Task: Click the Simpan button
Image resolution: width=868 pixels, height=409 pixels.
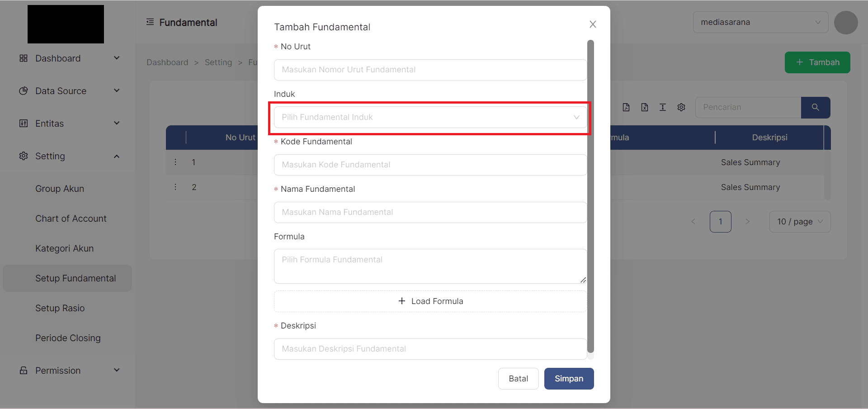Action: pyautogui.click(x=569, y=379)
